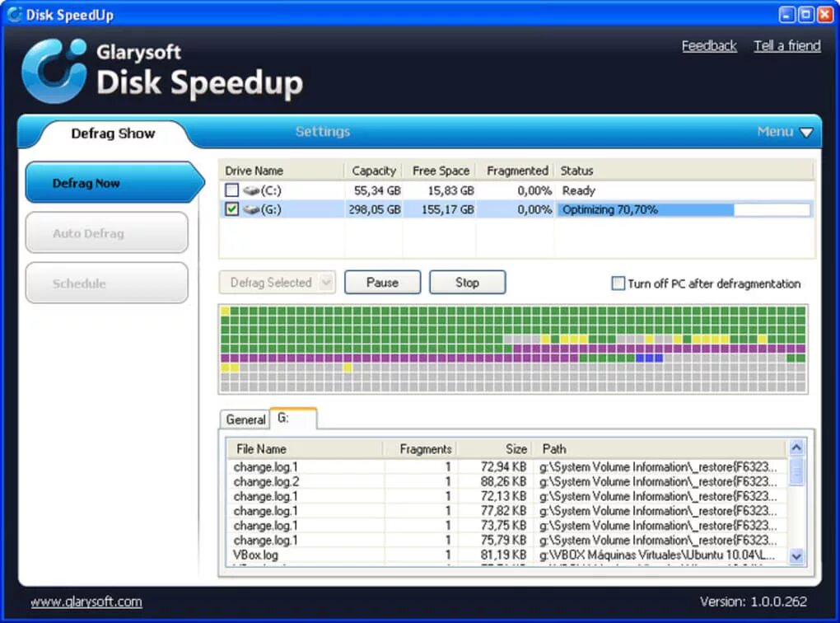Click the Ubuntu 10.04 path of VBox.log
Viewport: 840px width, 623px height.
point(657,555)
